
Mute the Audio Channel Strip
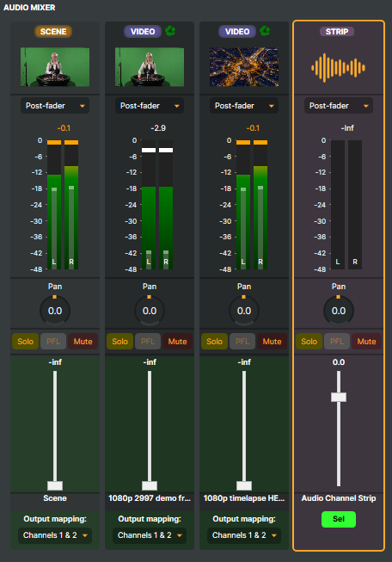coord(366,341)
